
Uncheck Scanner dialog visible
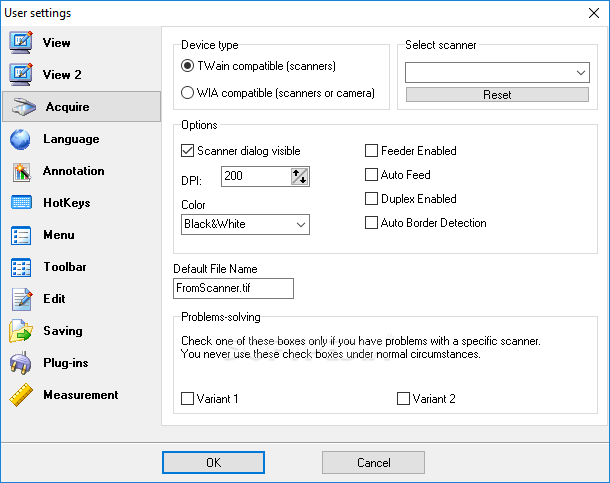[188, 150]
